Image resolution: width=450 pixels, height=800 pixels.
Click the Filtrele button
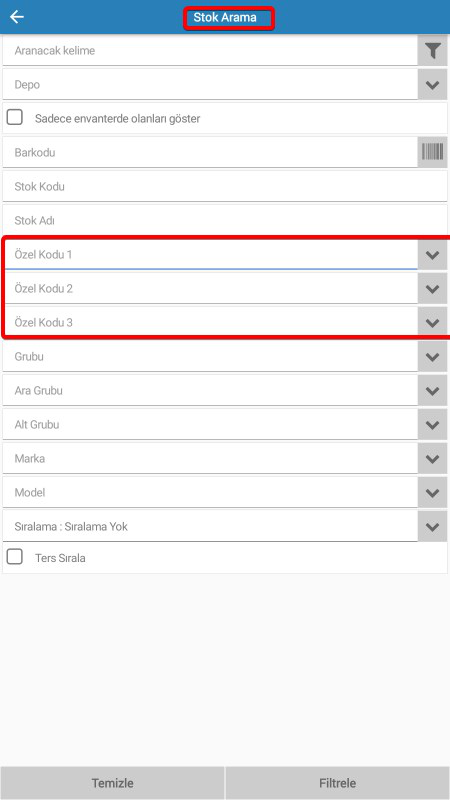337,783
